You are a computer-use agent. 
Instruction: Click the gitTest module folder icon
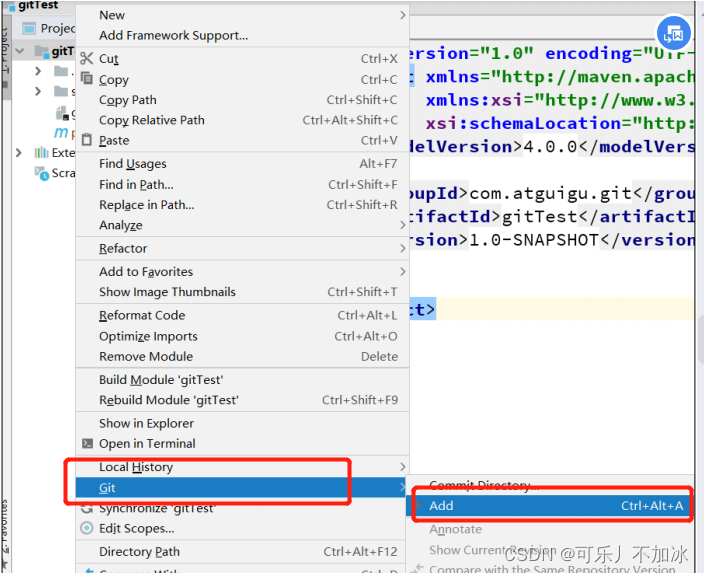point(42,51)
